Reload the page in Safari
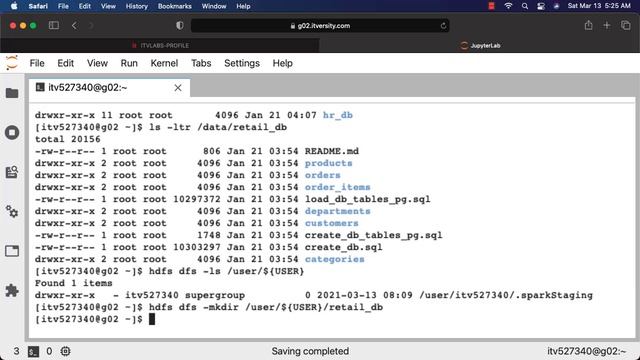Screen dimensions: 640x360 coord(443,26)
